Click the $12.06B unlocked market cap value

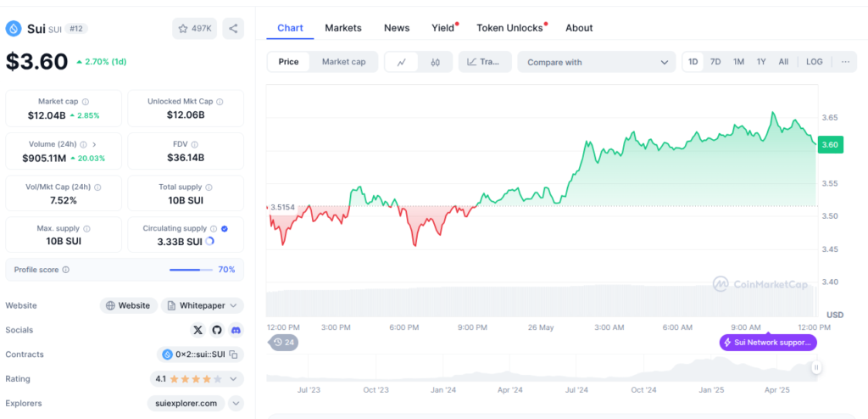pos(186,115)
